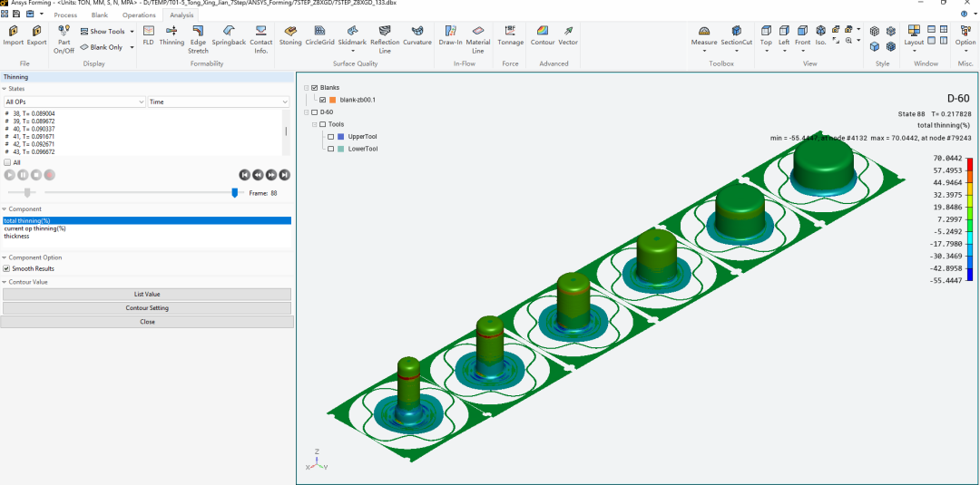Switch to the Process tab
Screen dimensions: 980x485
[x=65, y=15]
